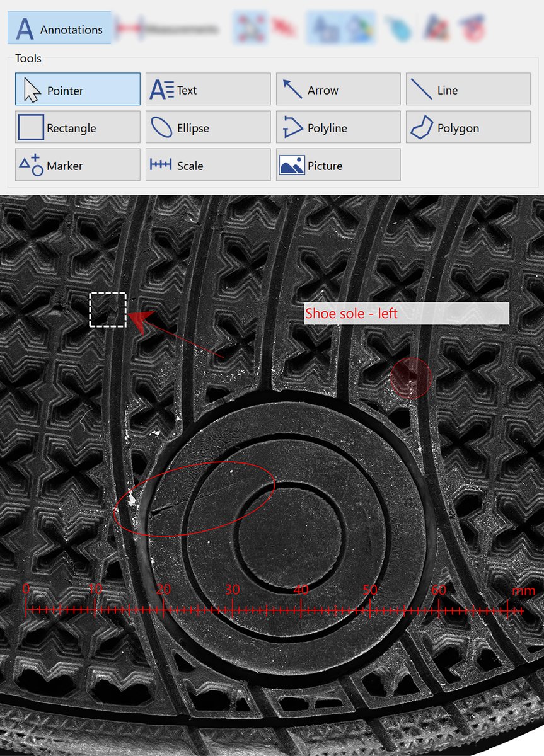The width and height of the screenshot is (544, 756).
Task: Activate the Arrow tool
Action: pos(338,89)
